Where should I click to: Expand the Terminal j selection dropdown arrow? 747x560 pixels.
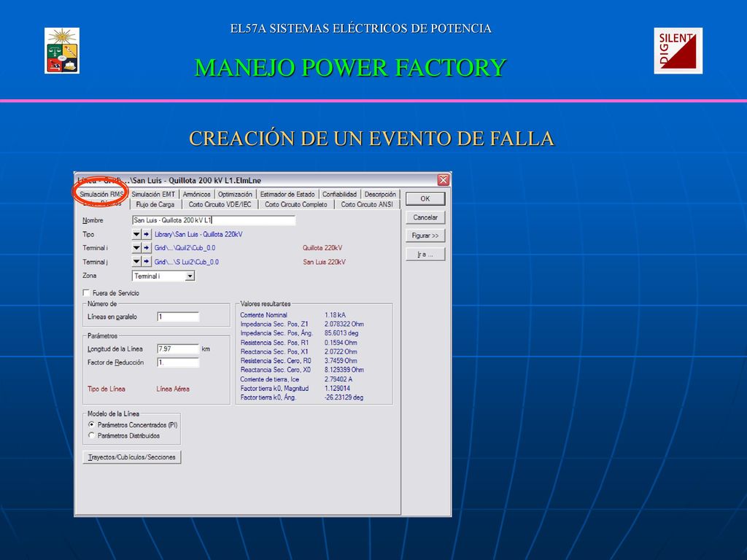pos(136,262)
